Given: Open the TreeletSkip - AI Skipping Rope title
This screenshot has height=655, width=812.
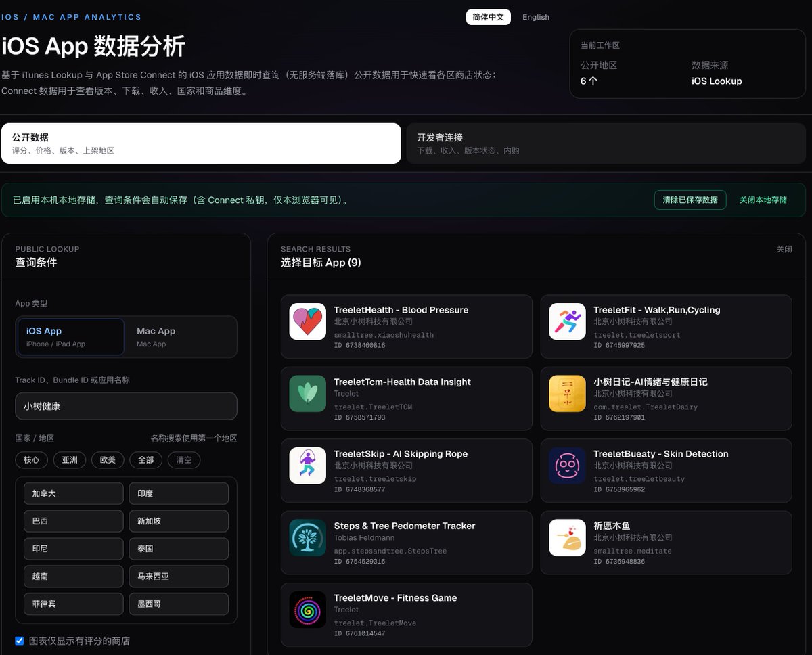Looking at the screenshot, I should pyautogui.click(x=401, y=454).
